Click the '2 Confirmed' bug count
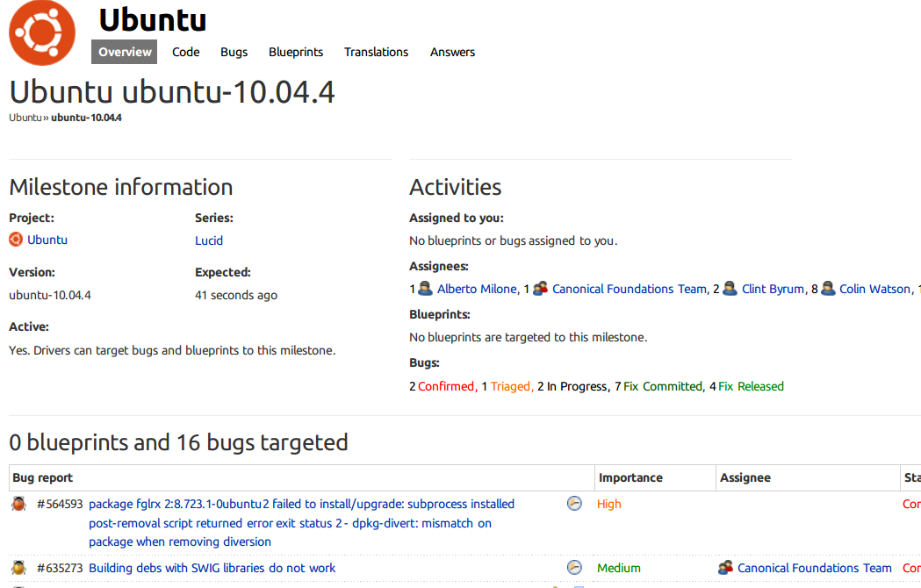This screenshot has height=588, width=921. tap(442, 386)
